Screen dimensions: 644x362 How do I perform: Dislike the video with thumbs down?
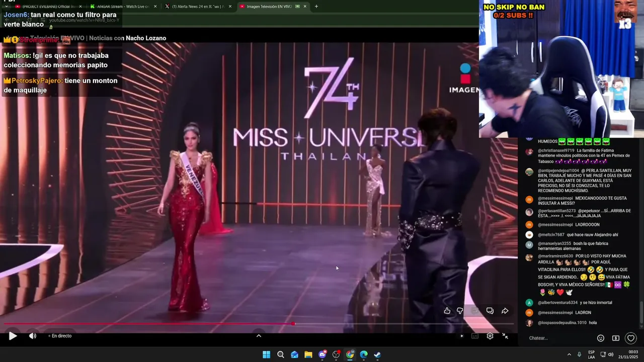pyautogui.click(x=460, y=311)
